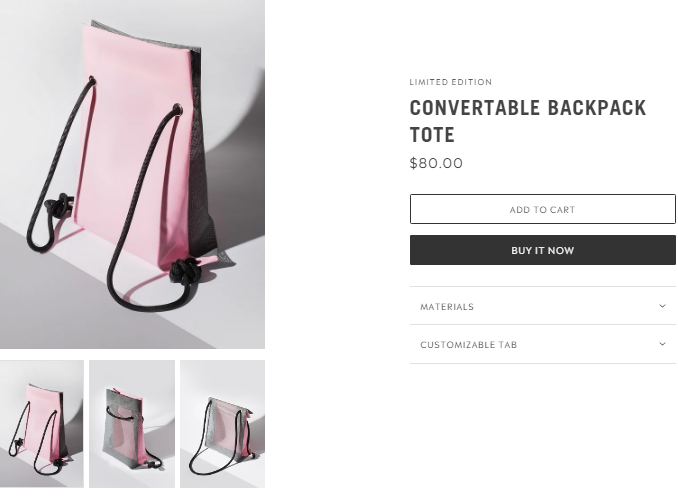The height and width of the screenshot is (499, 678).
Task: Open the large main product image
Action: point(132,174)
